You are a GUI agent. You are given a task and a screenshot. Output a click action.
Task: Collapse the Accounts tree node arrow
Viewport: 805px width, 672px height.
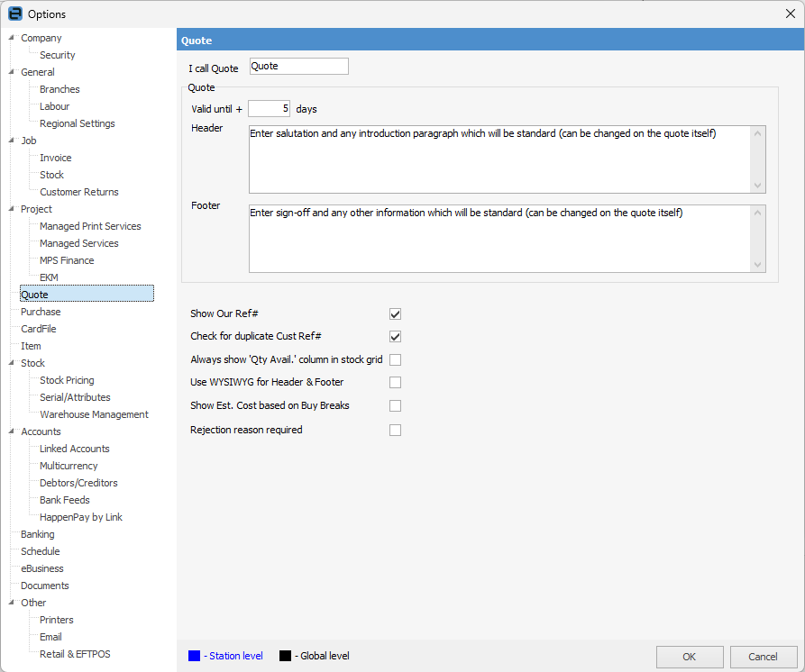11,431
